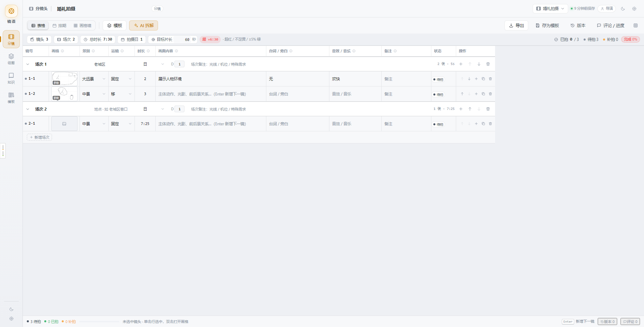Open the 组图 sidebar icon
This screenshot has height=327, width=644.
pos(11,59)
